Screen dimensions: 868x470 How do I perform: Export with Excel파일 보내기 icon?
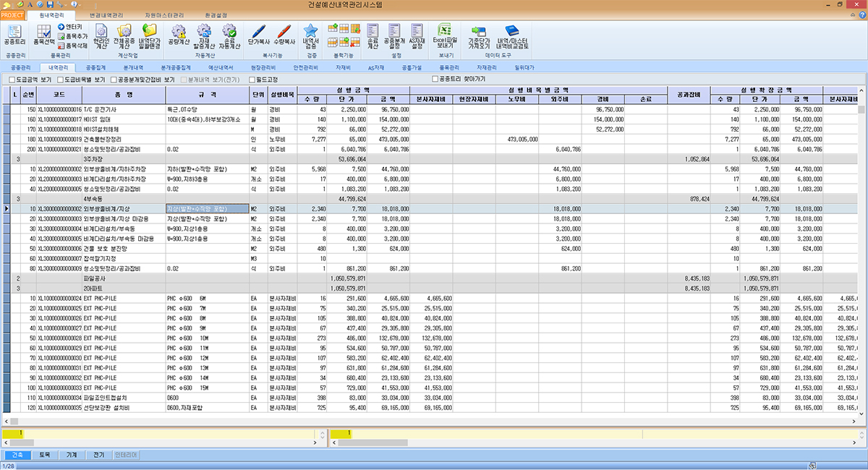tap(446, 34)
